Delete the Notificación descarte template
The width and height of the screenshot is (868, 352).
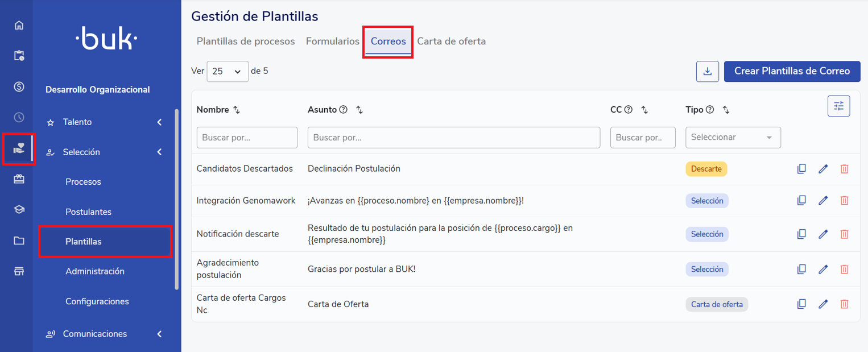(844, 234)
